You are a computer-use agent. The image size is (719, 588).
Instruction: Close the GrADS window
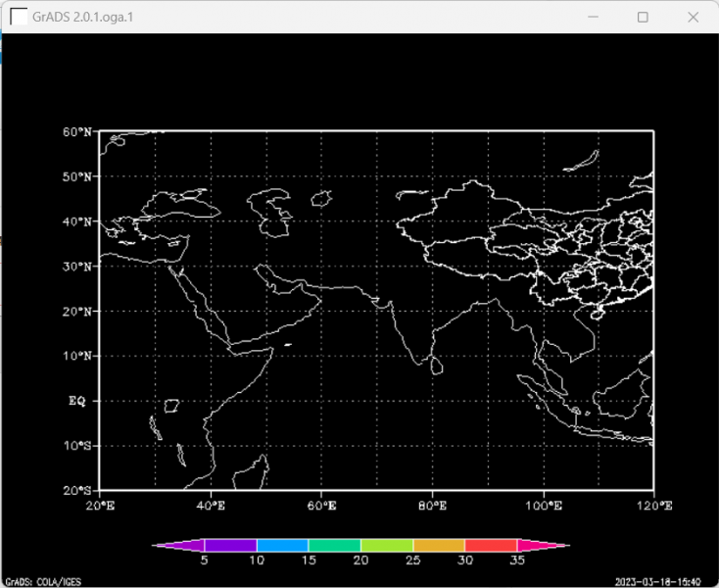click(693, 17)
